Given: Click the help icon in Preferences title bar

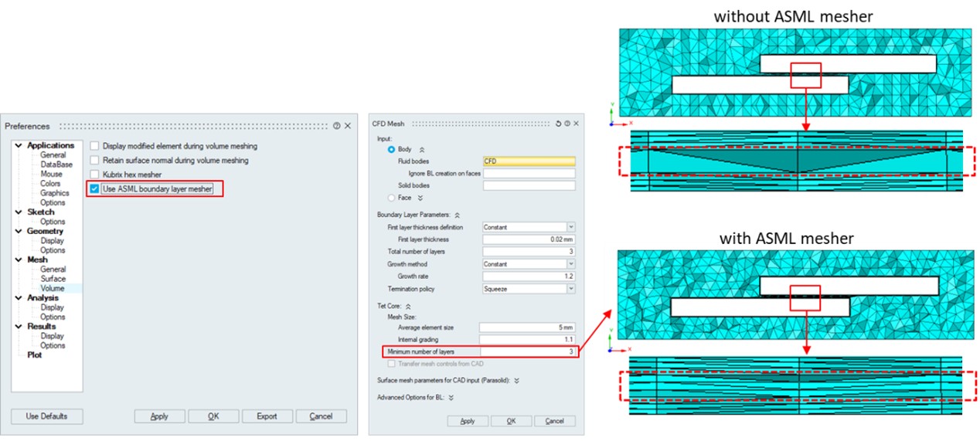Looking at the screenshot, I should coord(337,126).
